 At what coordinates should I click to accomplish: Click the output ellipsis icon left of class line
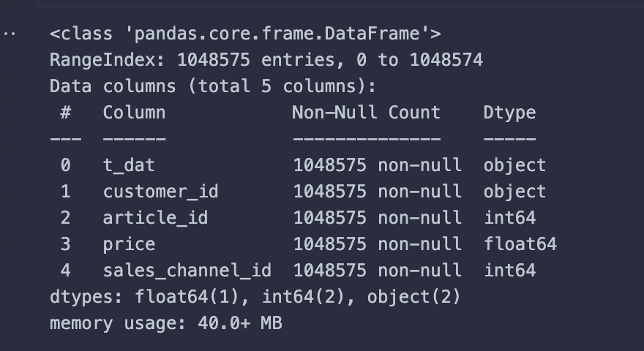tap(10, 34)
